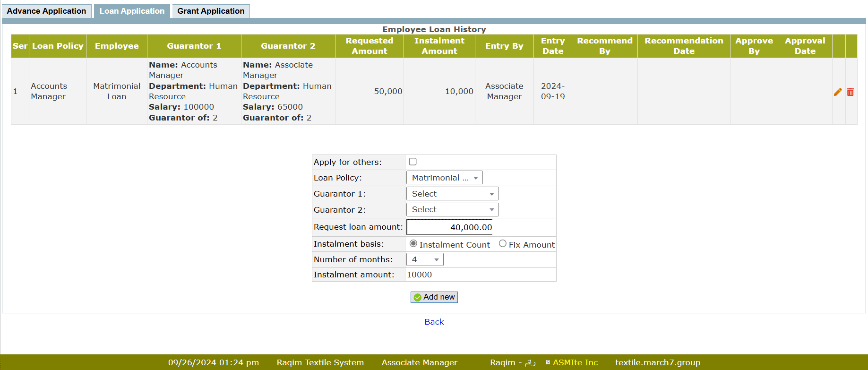Follow the Back link
868x370 pixels.
click(434, 322)
